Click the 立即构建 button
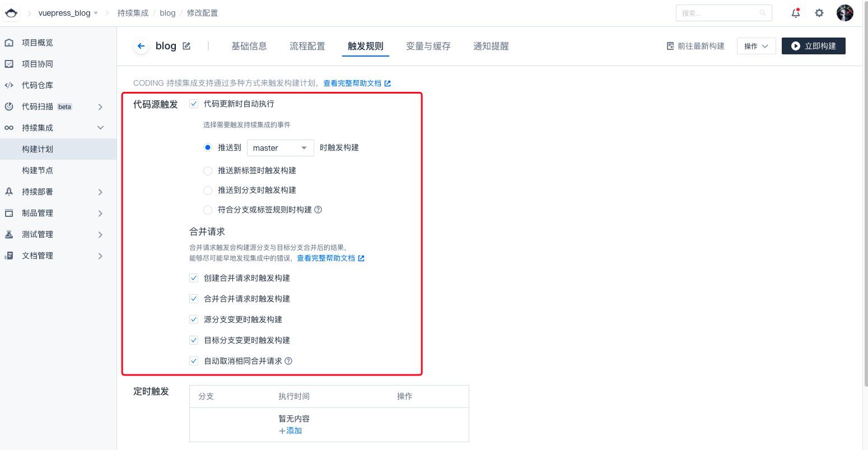 (813, 46)
